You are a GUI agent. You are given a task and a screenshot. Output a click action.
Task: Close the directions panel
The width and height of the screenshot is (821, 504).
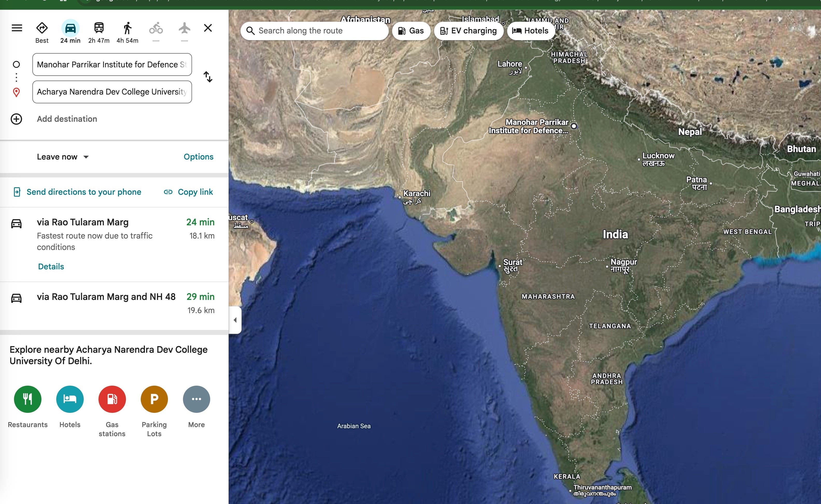tap(208, 28)
